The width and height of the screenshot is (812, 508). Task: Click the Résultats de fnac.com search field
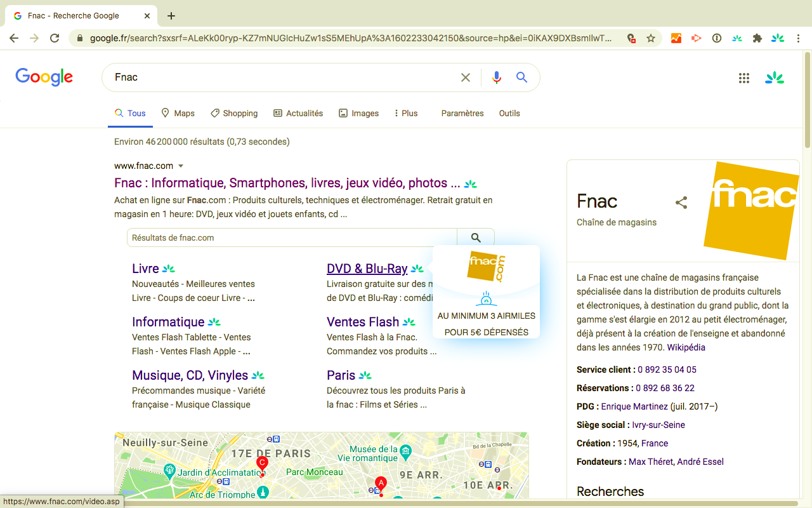(292, 237)
